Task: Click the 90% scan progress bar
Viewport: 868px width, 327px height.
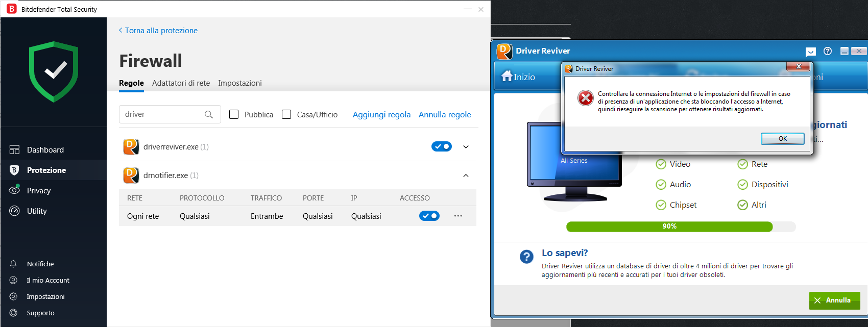Action: pos(681,227)
